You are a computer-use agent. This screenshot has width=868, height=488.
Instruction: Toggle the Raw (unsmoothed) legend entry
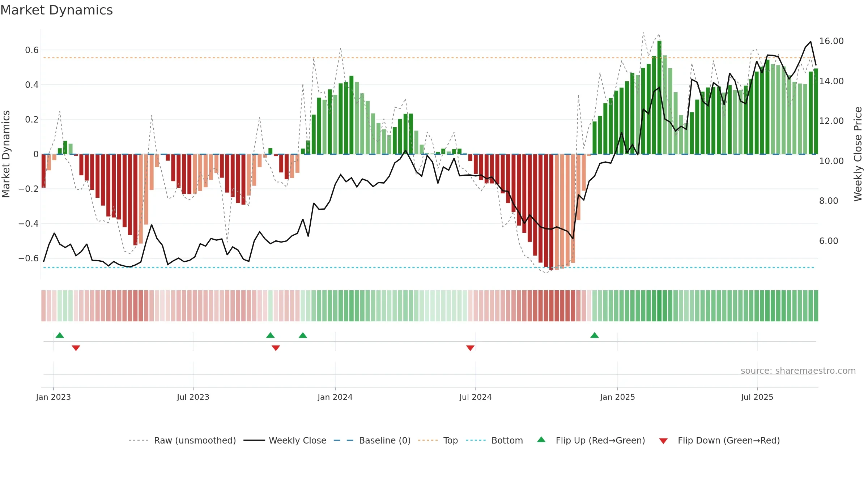coord(182,440)
